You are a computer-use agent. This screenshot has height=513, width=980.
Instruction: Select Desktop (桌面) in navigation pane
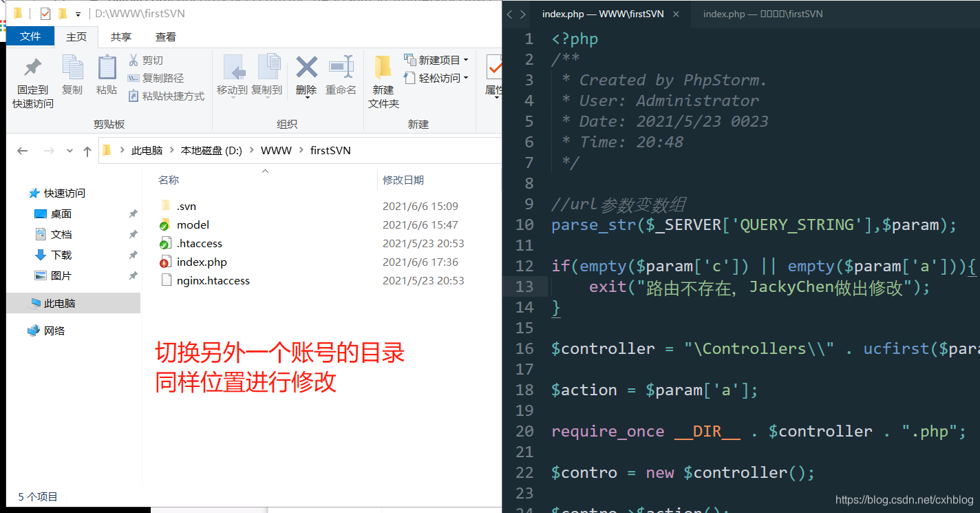click(x=61, y=213)
